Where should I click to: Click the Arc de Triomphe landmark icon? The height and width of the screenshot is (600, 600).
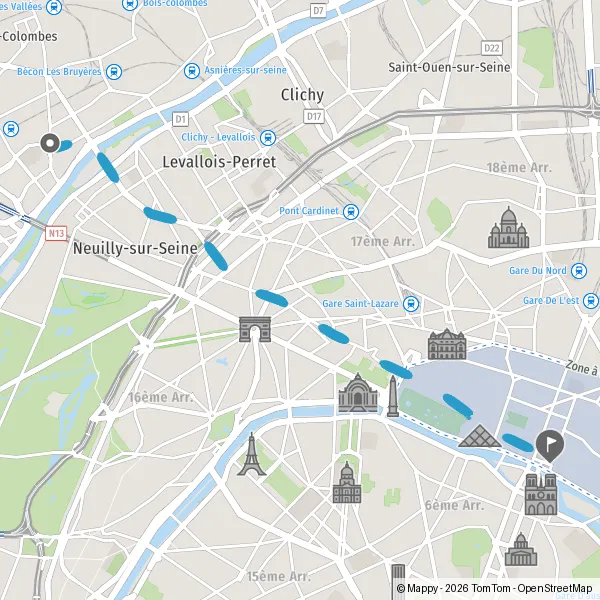tap(255, 329)
